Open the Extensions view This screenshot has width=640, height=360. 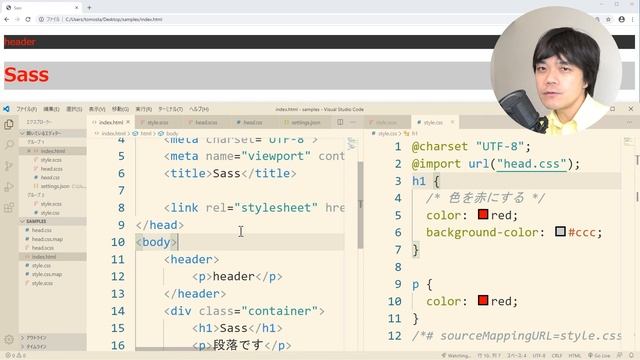pos(9,207)
